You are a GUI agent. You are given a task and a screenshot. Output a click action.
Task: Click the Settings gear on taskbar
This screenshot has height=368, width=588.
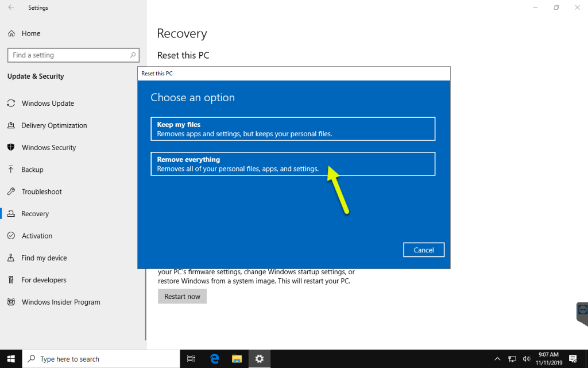pos(259,359)
